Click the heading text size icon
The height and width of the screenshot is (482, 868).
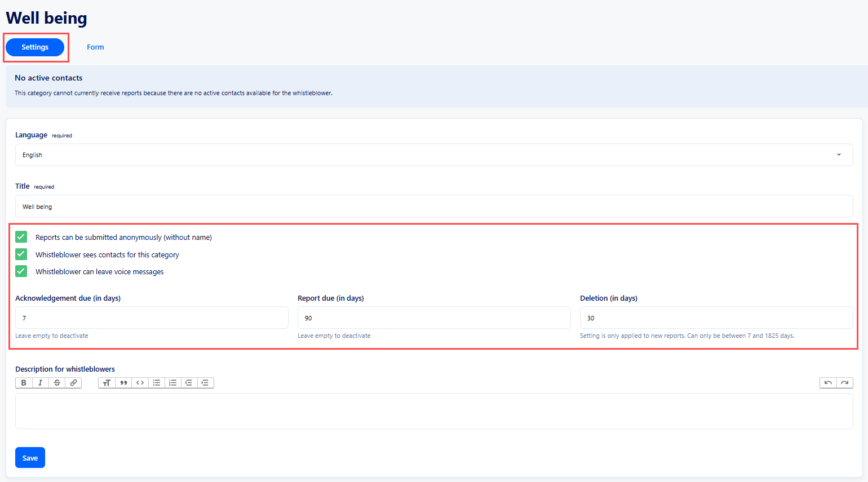[x=107, y=383]
